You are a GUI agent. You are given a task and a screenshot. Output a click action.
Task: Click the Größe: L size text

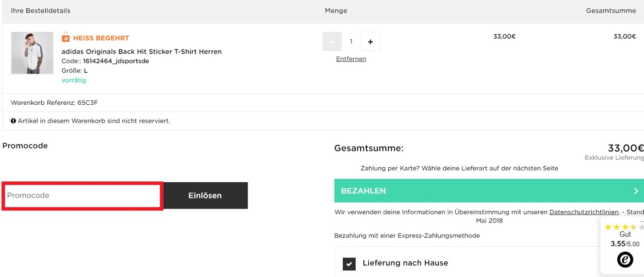tap(74, 71)
